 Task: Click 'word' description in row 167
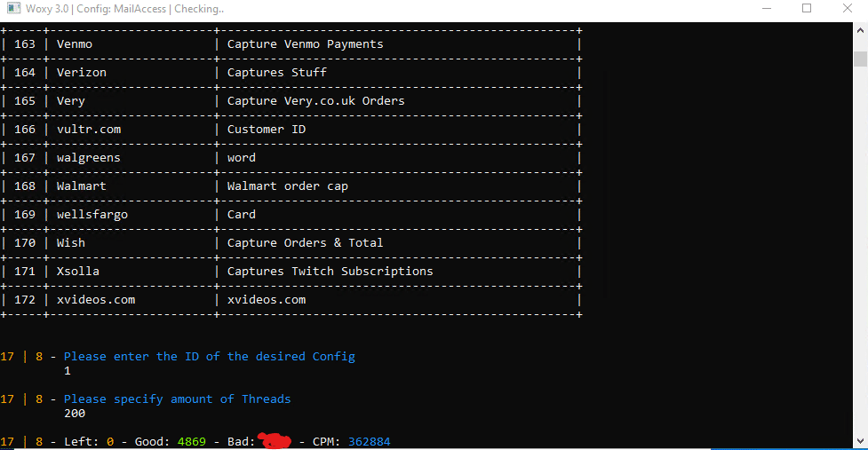242,158
